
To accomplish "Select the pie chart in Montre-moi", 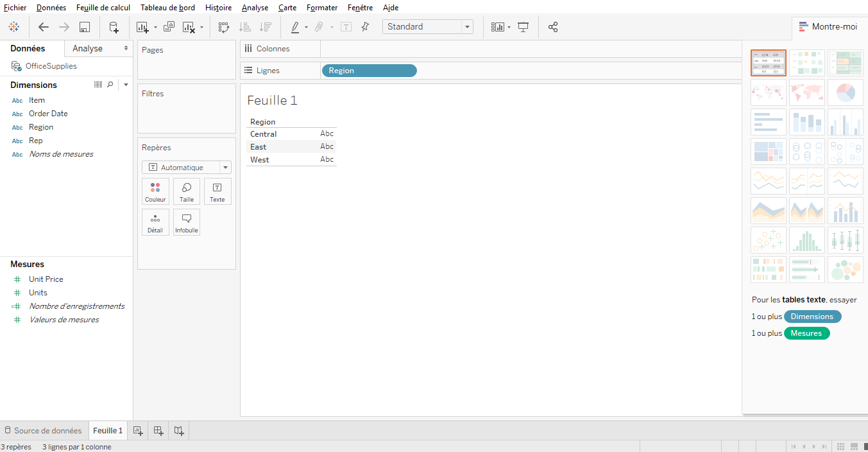I will 846,92.
